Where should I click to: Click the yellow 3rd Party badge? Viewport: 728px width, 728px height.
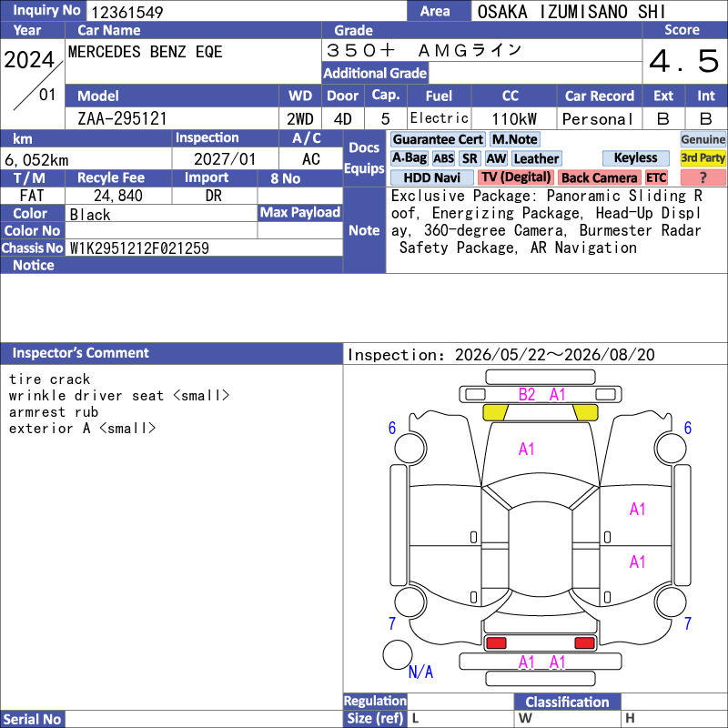point(703,158)
